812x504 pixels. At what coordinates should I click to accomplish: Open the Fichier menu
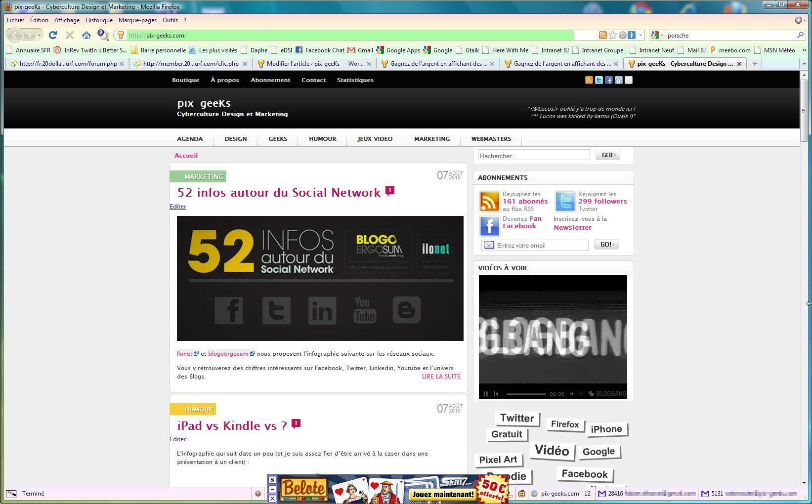click(16, 20)
